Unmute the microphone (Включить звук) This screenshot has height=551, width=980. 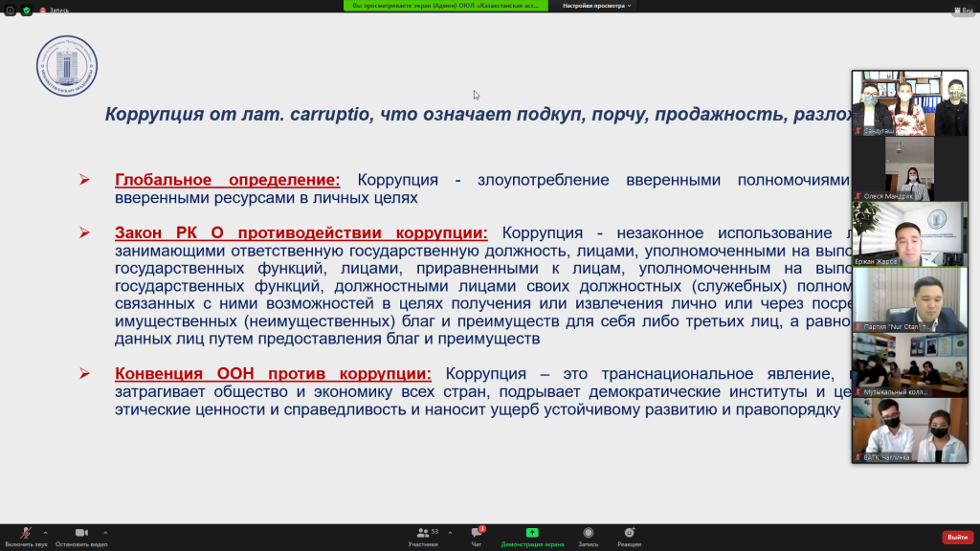(x=26, y=536)
